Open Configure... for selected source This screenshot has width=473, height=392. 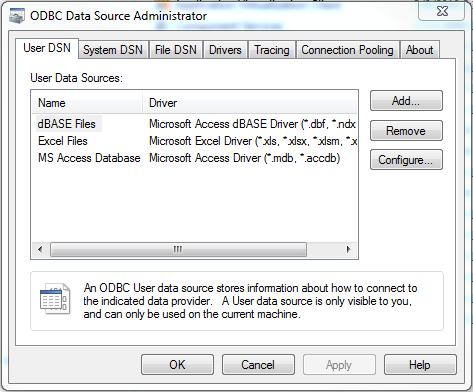pyautogui.click(x=406, y=160)
